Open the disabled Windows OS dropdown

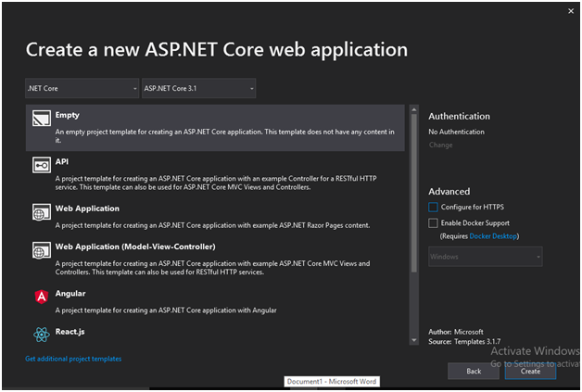[x=486, y=257]
